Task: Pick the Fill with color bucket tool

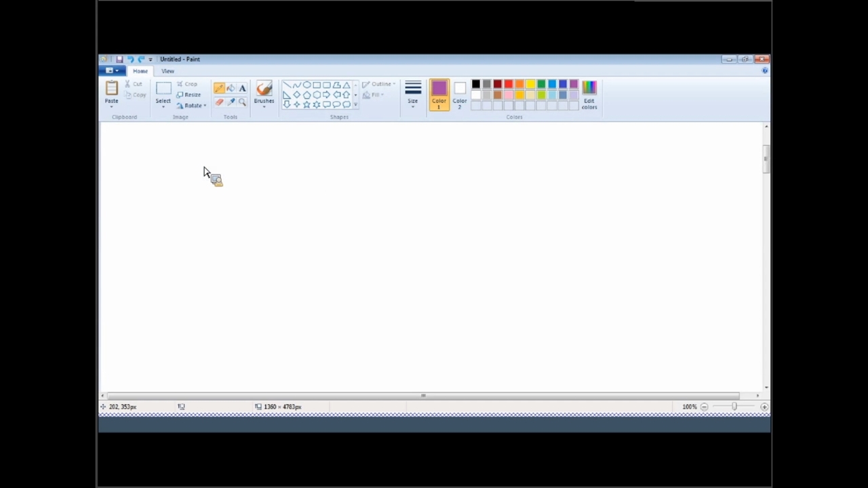Action: point(231,88)
